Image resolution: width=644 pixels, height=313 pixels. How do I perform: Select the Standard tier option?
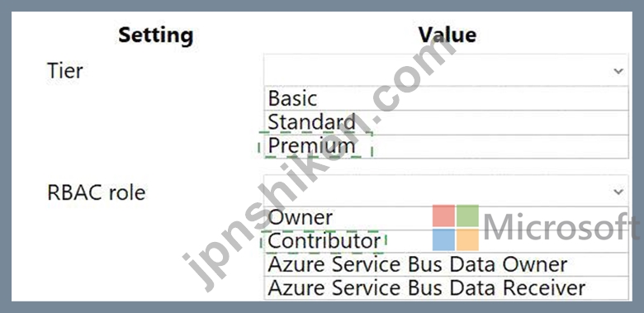pos(446,122)
